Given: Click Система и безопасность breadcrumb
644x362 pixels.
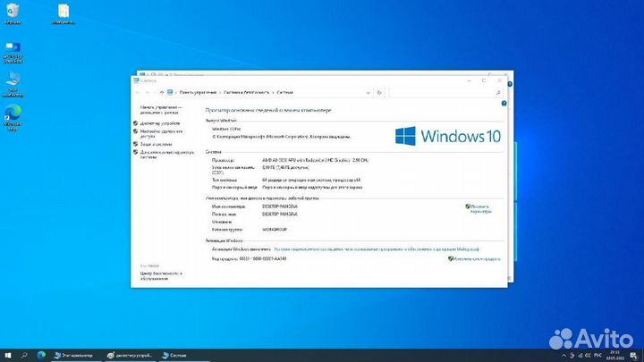Looking at the screenshot, I should point(247,93).
